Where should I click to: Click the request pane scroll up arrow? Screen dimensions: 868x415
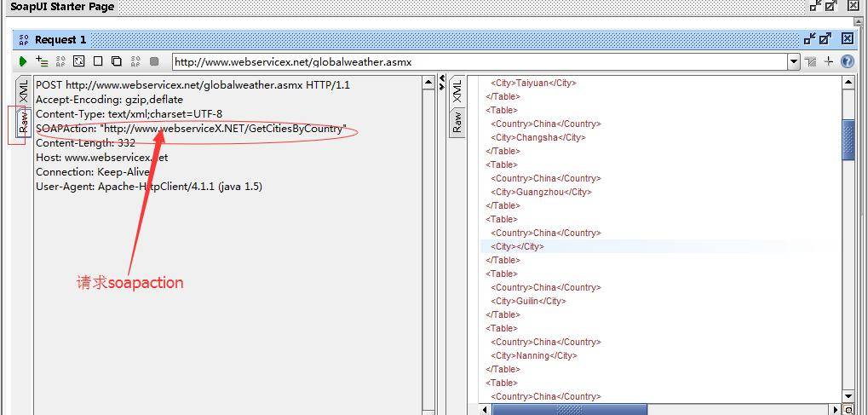pyautogui.click(x=428, y=83)
